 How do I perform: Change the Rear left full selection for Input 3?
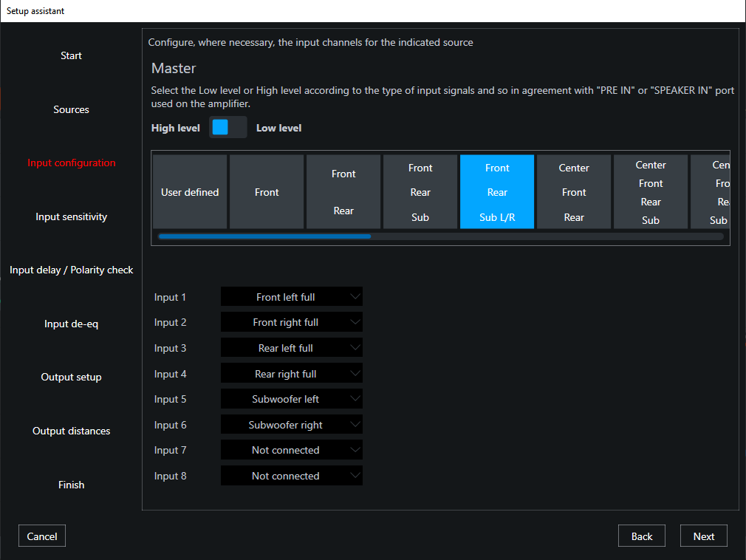(x=291, y=347)
